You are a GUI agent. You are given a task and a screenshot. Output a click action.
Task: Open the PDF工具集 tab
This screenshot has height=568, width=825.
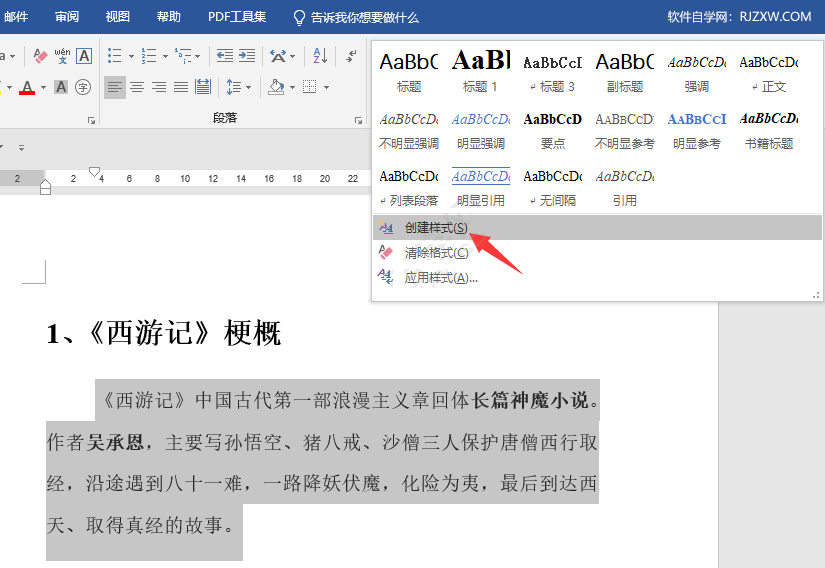(x=237, y=17)
